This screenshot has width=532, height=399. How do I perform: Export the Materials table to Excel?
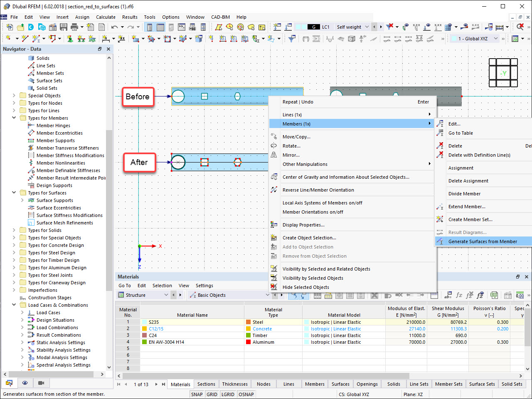pos(494,295)
